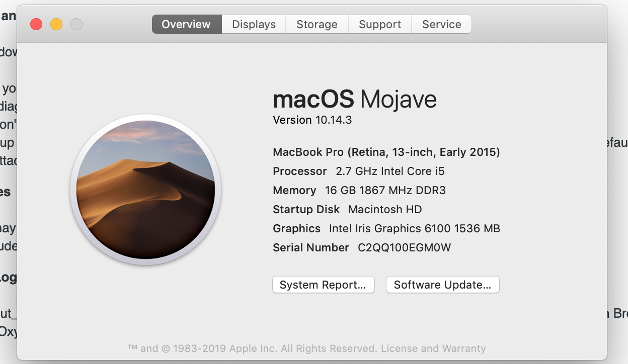The width and height of the screenshot is (628, 364).
Task: Open System Report
Action: (x=323, y=285)
